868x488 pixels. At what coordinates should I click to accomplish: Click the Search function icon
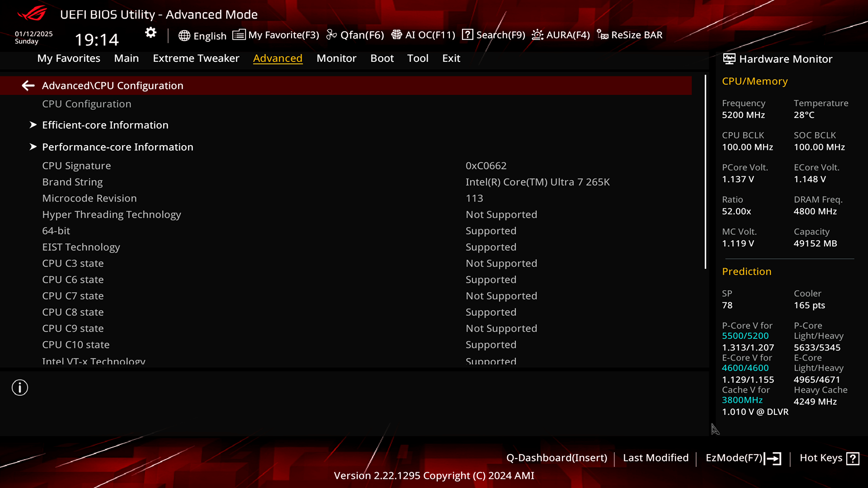(x=467, y=34)
